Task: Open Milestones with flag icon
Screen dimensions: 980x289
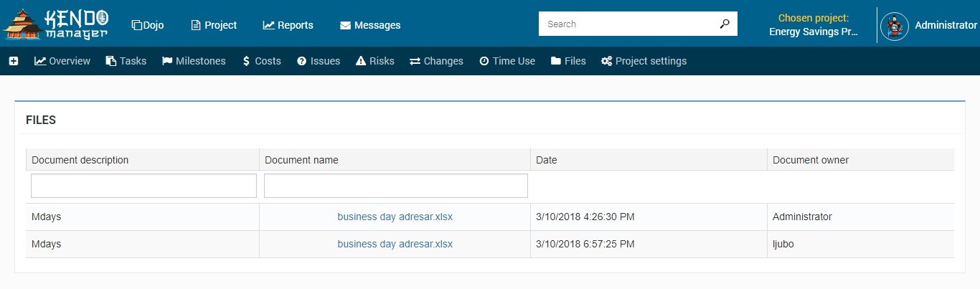Action: 194,61
